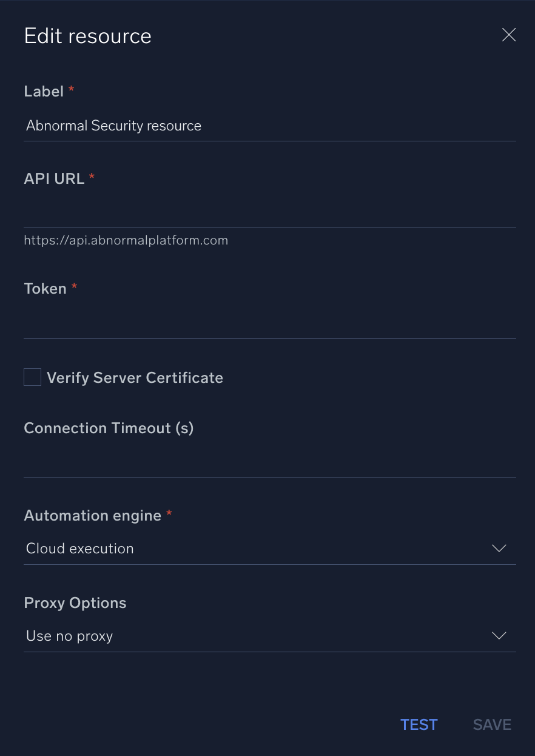Select Cloud execution dropdown value

pyautogui.click(x=79, y=548)
